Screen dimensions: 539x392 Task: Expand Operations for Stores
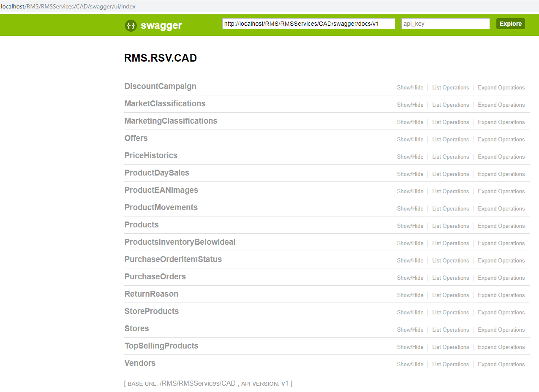pos(501,330)
